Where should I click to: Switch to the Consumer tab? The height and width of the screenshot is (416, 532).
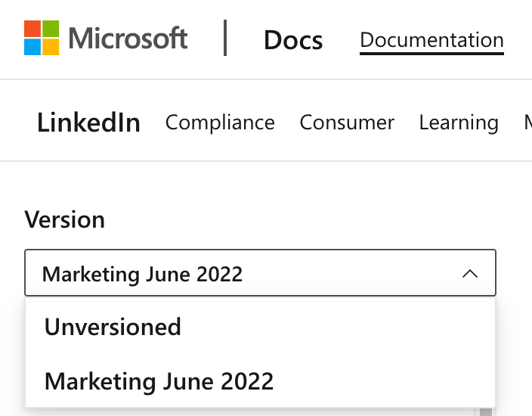(347, 123)
